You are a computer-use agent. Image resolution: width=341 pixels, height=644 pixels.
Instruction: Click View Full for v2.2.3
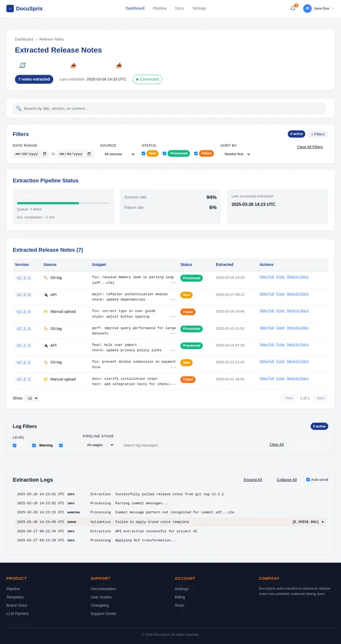(x=266, y=344)
